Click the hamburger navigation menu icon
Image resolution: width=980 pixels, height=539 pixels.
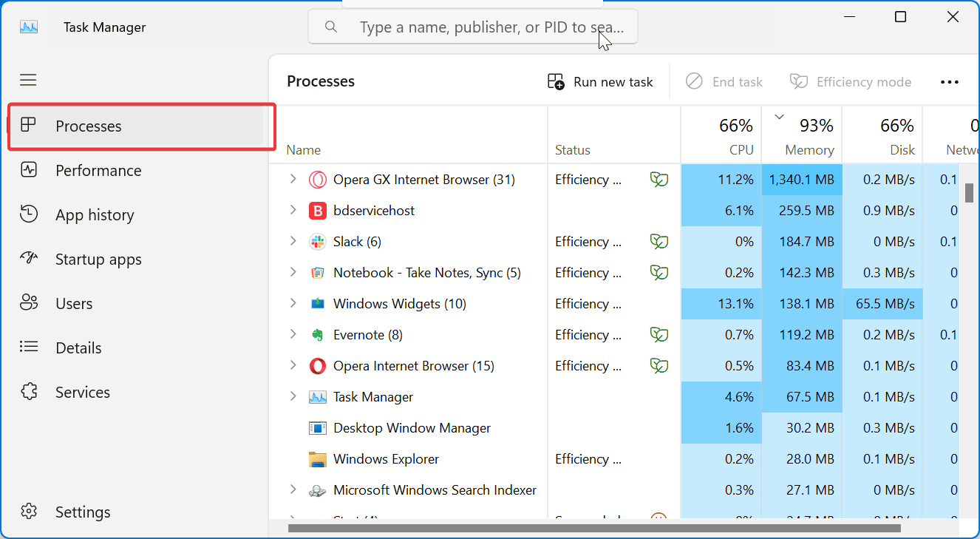28,80
